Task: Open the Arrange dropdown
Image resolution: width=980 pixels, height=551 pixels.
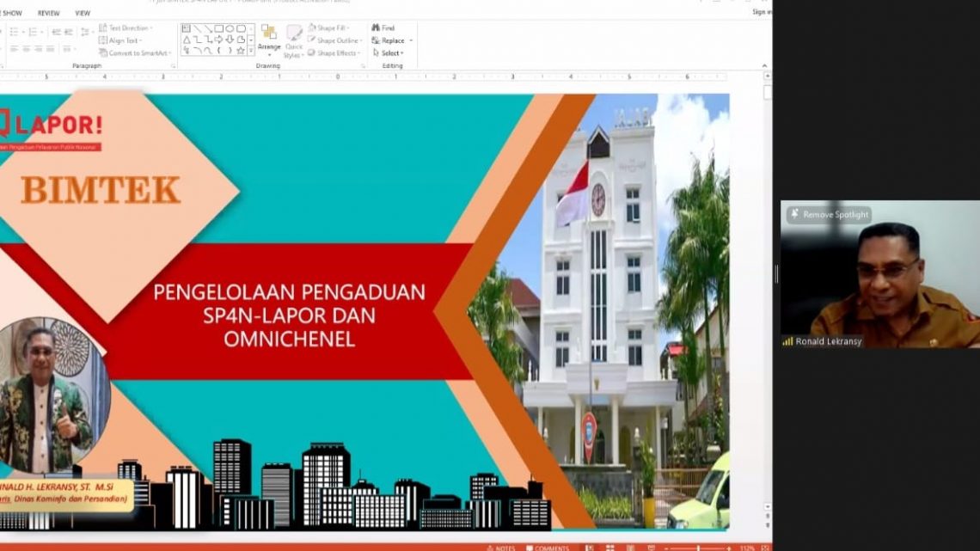Action: click(269, 39)
